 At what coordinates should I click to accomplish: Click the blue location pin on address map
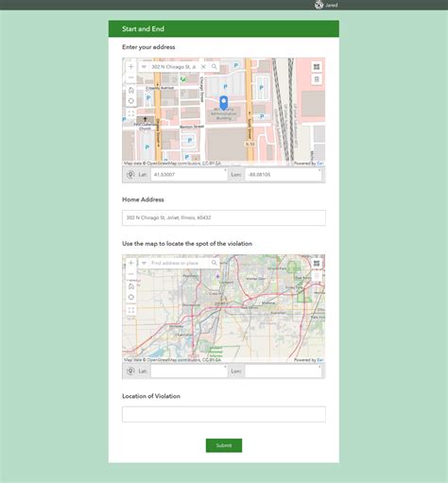pos(223,103)
